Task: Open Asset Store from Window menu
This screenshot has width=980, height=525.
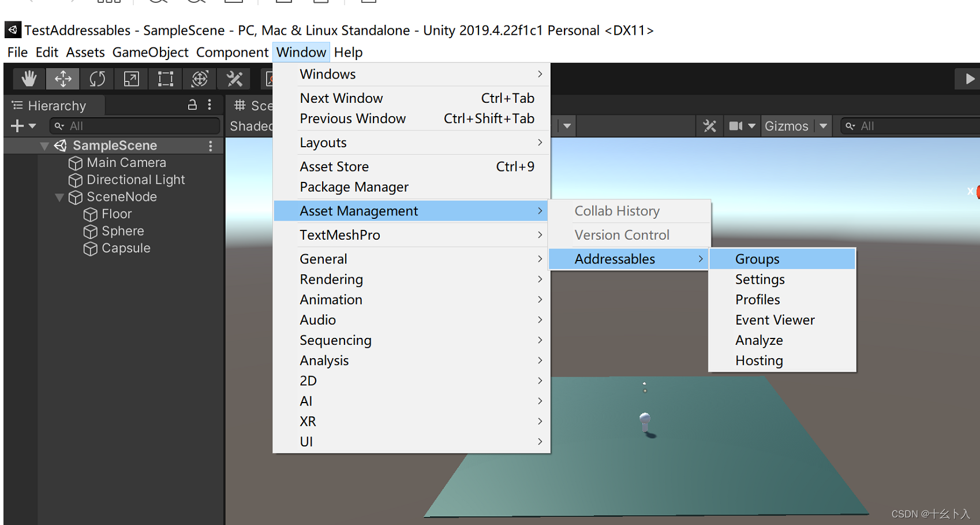Action: pos(412,167)
